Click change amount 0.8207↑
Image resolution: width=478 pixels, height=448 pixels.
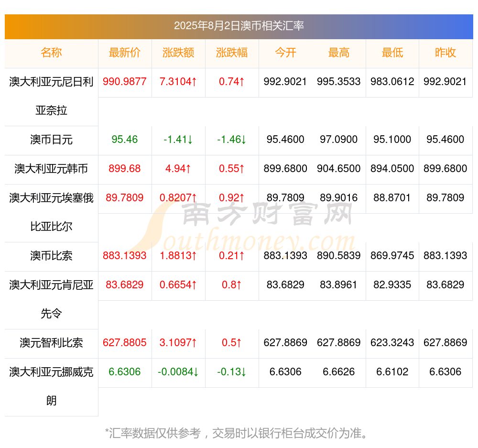(x=178, y=198)
